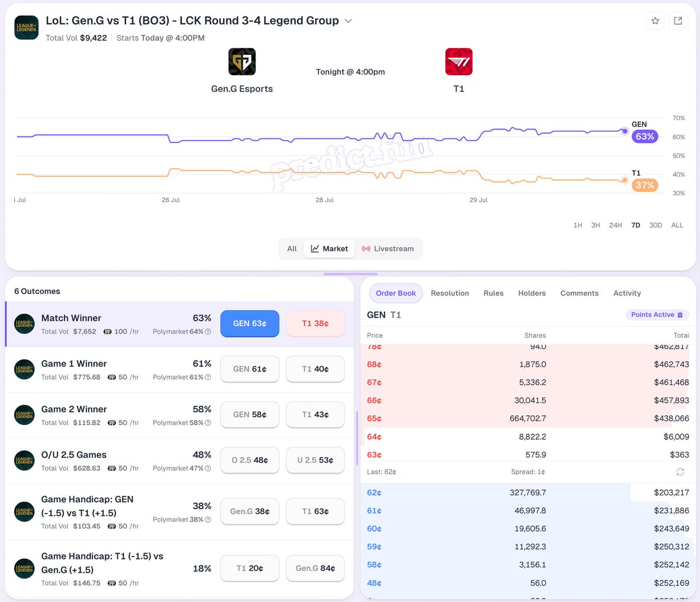Select the 30D chart range
The height and width of the screenshot is (602, 700).
[656, 225]
